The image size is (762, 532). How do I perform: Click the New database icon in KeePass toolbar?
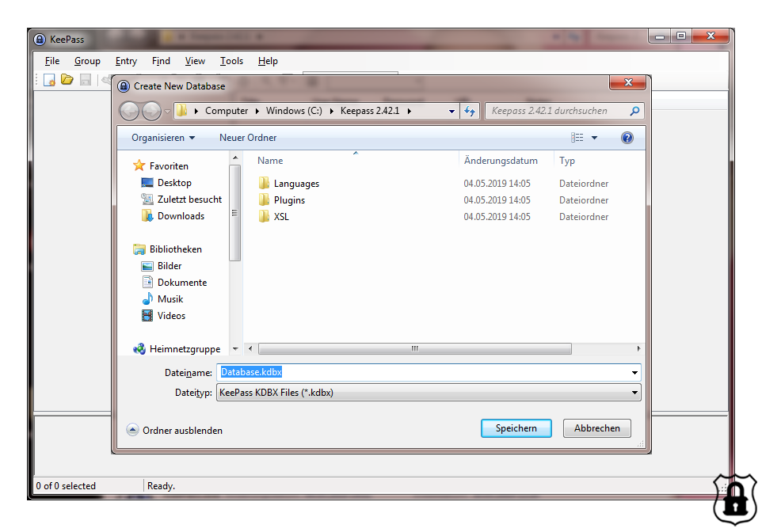tap(50, 80)
